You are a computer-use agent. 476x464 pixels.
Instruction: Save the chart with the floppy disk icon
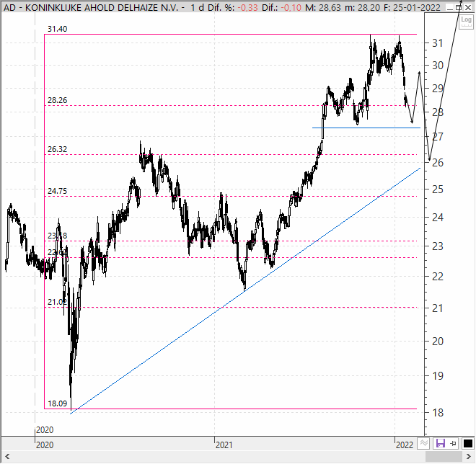click(440, 444)
